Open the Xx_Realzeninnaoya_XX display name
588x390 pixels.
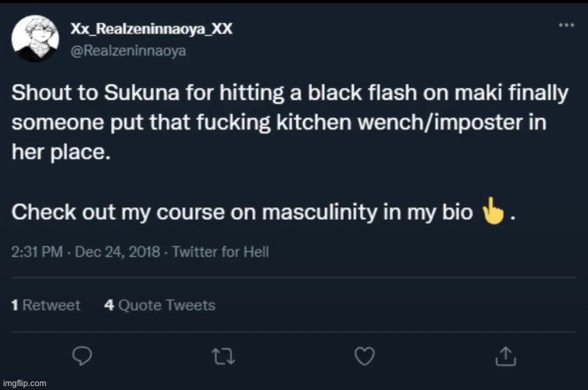tap(151, 29)
